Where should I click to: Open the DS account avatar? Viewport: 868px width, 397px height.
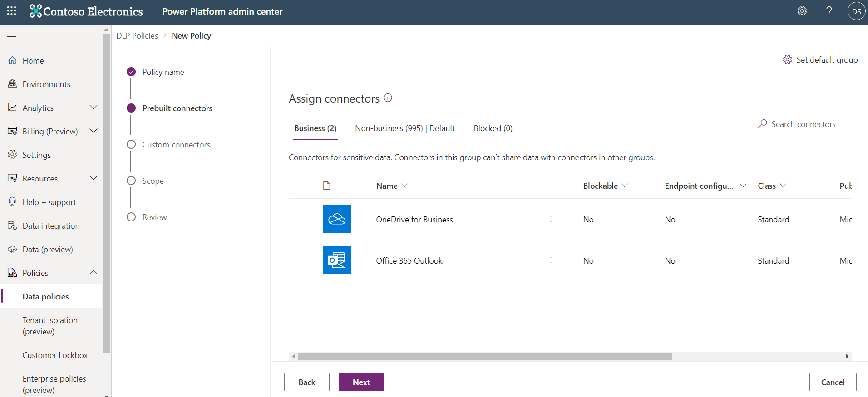(856, 11)
